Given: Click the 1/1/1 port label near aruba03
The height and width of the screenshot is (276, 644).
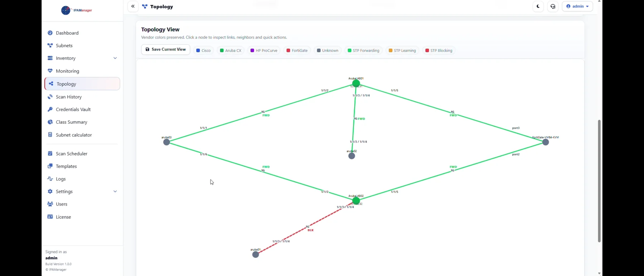Looking at the screenshot, I should [204, 128].
